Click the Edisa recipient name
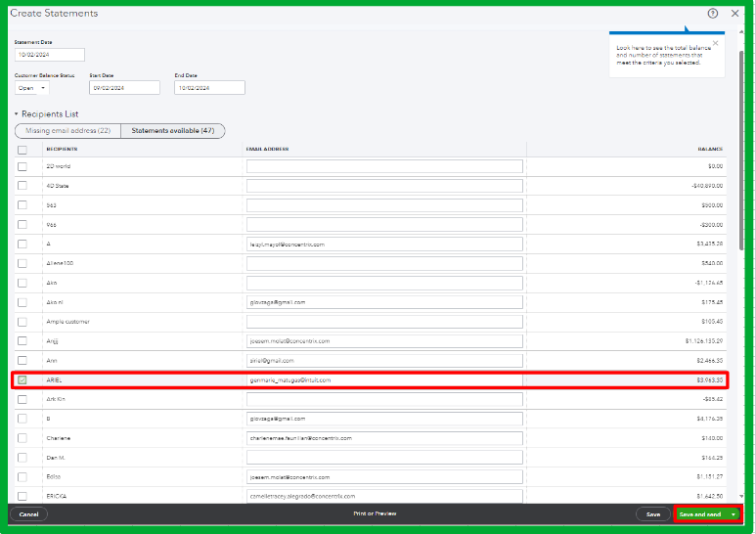The height and width of the screenshot is (534, 756). [x=54, y=477]
